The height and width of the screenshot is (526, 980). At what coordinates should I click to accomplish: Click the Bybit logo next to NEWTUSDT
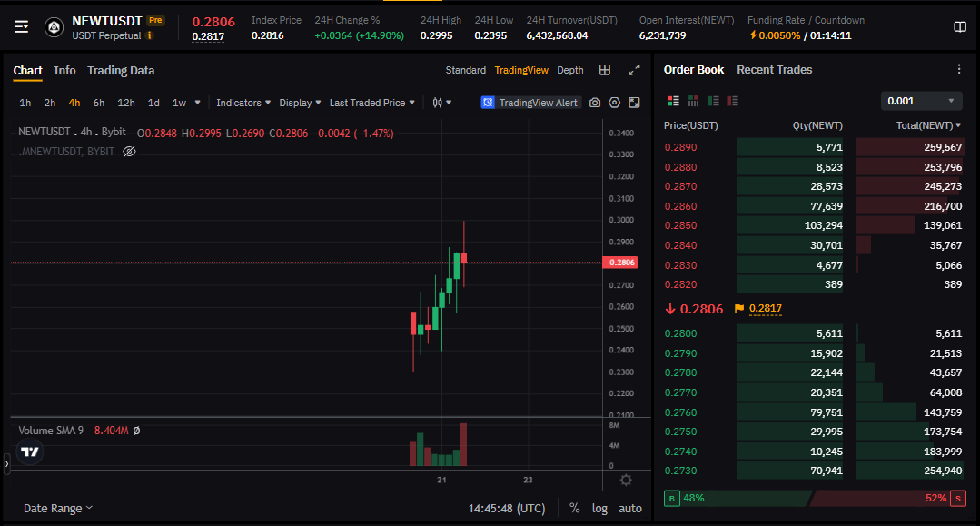click(54, 26)
